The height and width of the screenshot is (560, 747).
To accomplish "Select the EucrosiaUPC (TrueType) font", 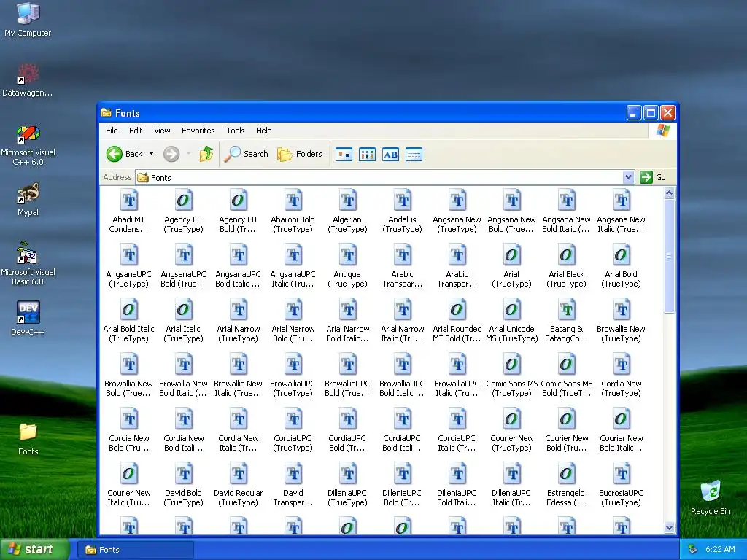I will 622,485.
